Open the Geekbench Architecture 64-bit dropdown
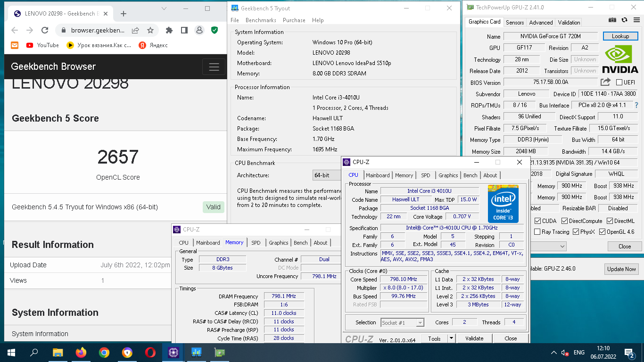644x362 pixels. (327, 175)
